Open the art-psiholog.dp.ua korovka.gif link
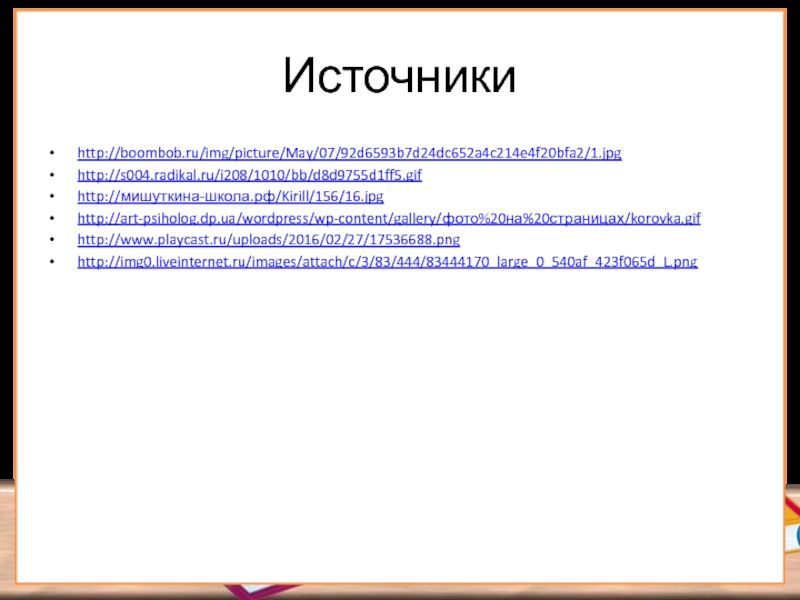 click(388, 219)
